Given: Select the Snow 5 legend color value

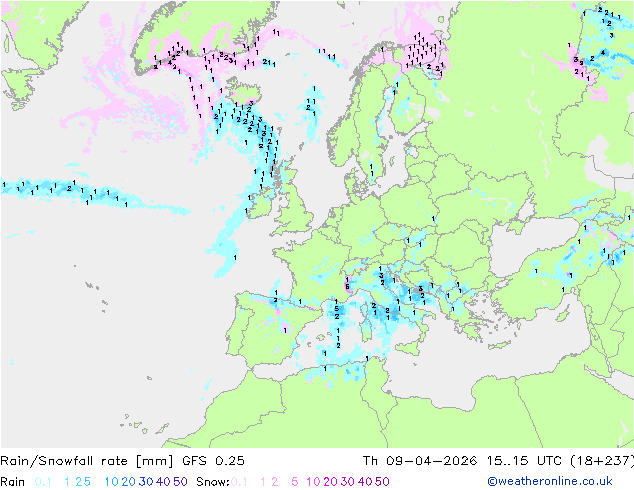Looking at the screenshot, I should tap(295, 482).
